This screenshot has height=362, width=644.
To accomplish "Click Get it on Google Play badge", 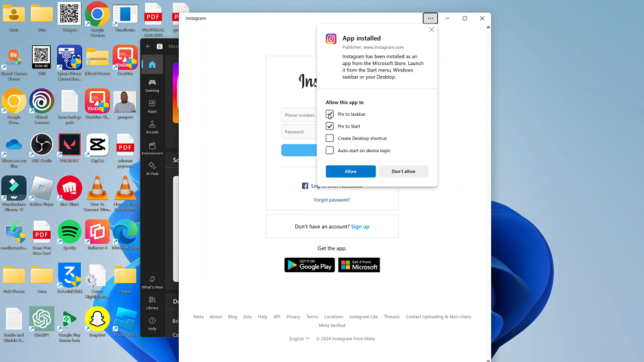I will [309, 265].
